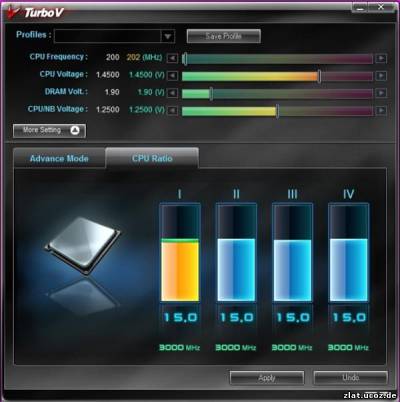Click the DRAM Volt decrease arrow
The width and height of the screenshot is (400, 402).
(x=172, y=93)
